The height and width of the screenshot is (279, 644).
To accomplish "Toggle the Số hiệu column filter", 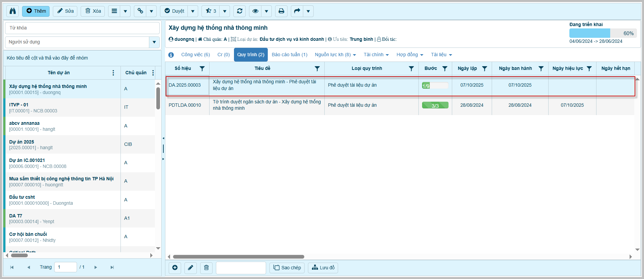I will (202, 69).
